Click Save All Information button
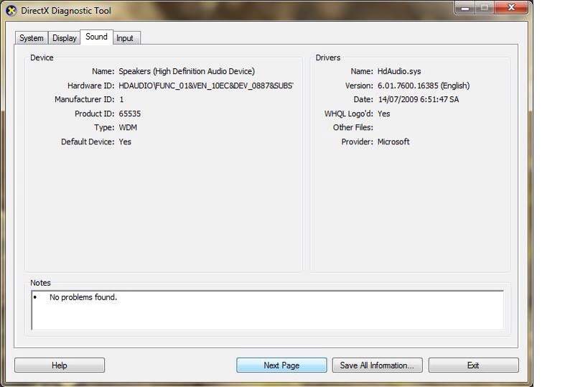Screen dimensions: 588x387 [377, 365]
